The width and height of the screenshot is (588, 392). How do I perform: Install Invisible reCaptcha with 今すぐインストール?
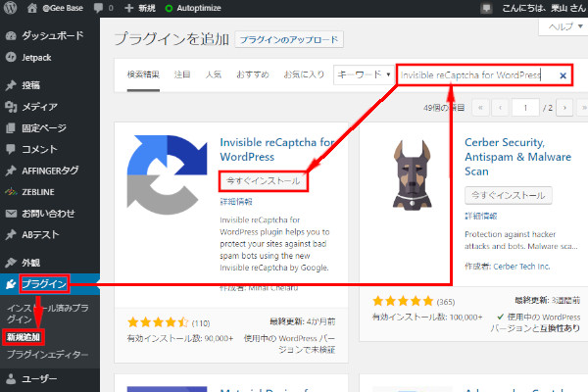(x=263, y=180)
